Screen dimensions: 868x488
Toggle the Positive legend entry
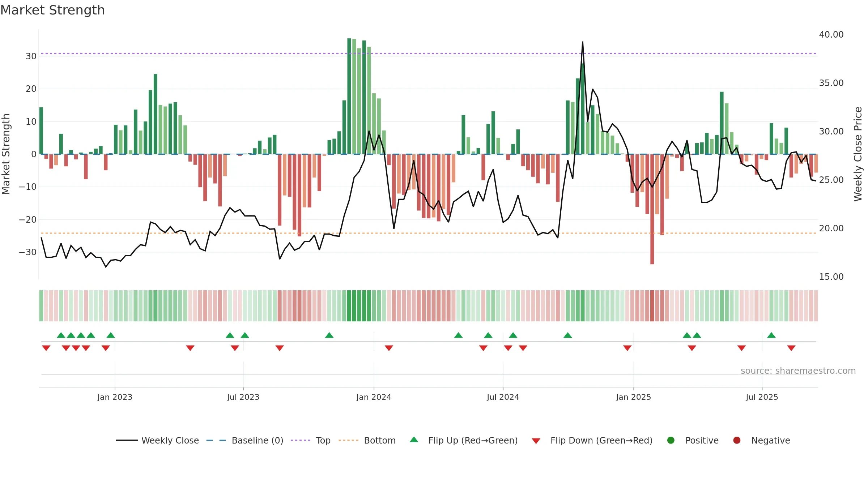click(693, 440)
